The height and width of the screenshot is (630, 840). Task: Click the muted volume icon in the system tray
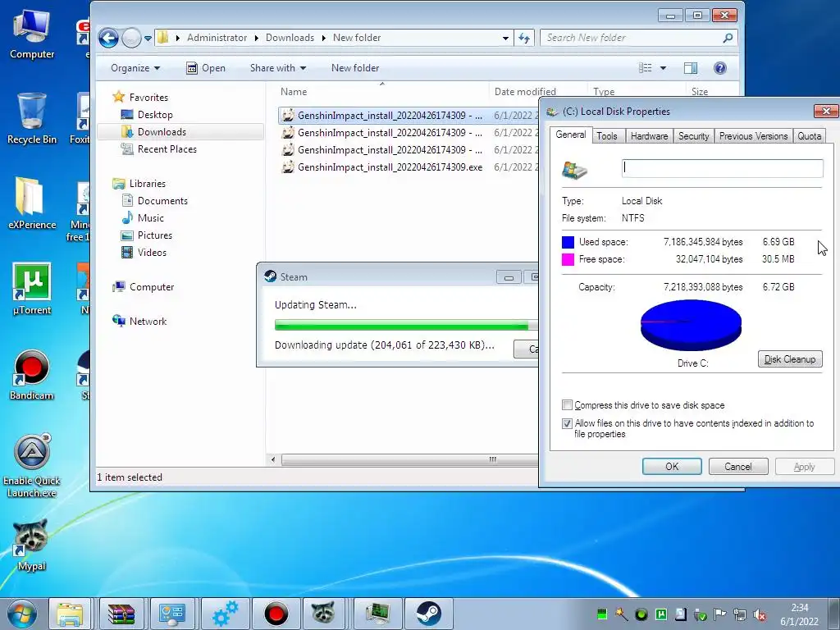759,614
